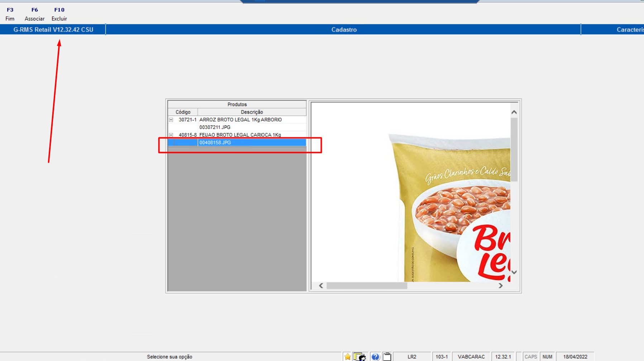Select the Cadastro header tab
The width and height of the screenshot is (644, 361).
point(343,30)
